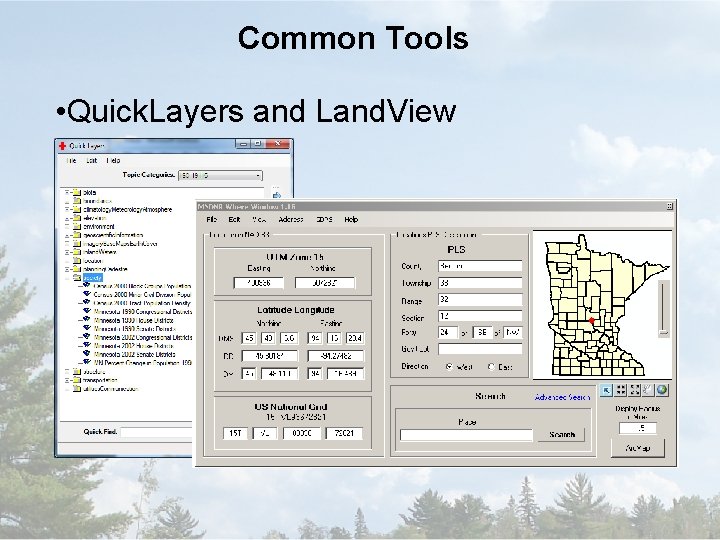This screenshot has height=540, width=720.
Task: Click the geoscientificInformation folder icon
Action: pyautogui.click(x=77, y=235)
